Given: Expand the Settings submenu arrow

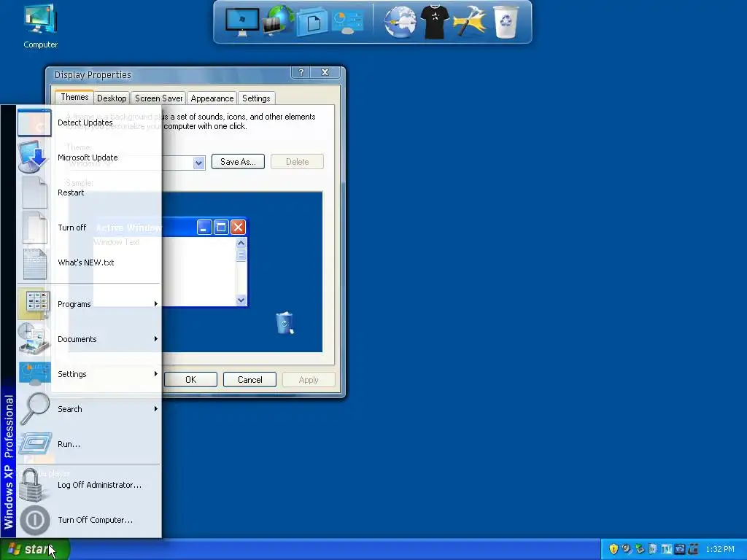Looking at the screenshot, I should tap(156, 374).
